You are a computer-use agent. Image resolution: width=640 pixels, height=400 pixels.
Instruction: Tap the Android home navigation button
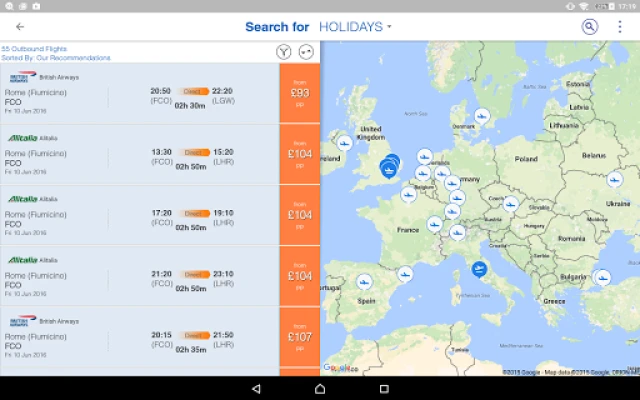[x=320, y=389]
